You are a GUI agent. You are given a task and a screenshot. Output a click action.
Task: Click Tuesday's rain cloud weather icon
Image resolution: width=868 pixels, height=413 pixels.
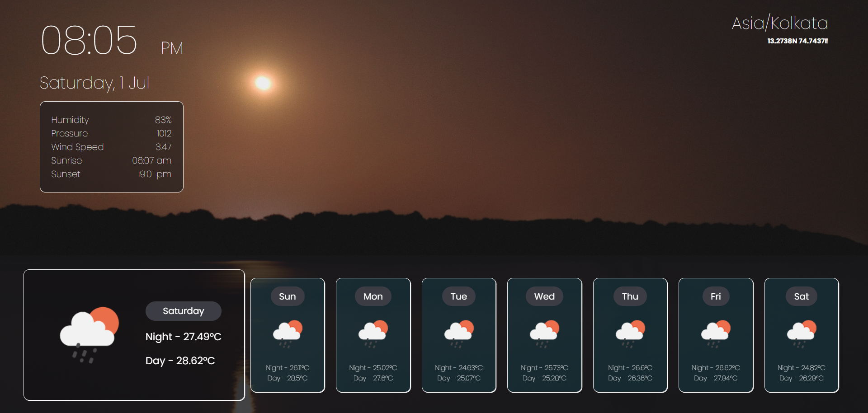(459, 333)
